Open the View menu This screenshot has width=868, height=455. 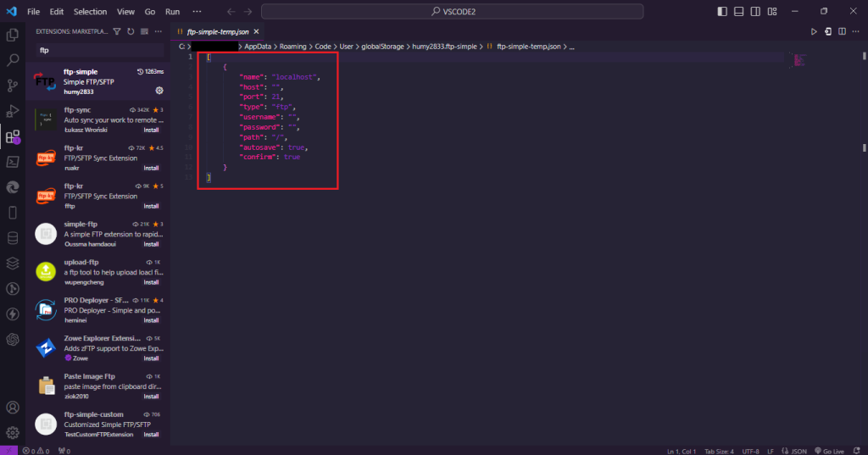[125, 11]
